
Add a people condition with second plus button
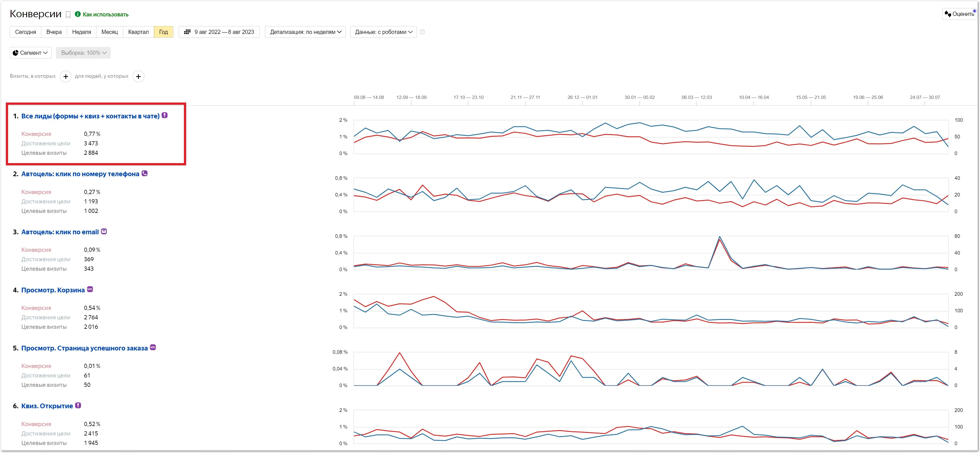click(x=139, y=76)
